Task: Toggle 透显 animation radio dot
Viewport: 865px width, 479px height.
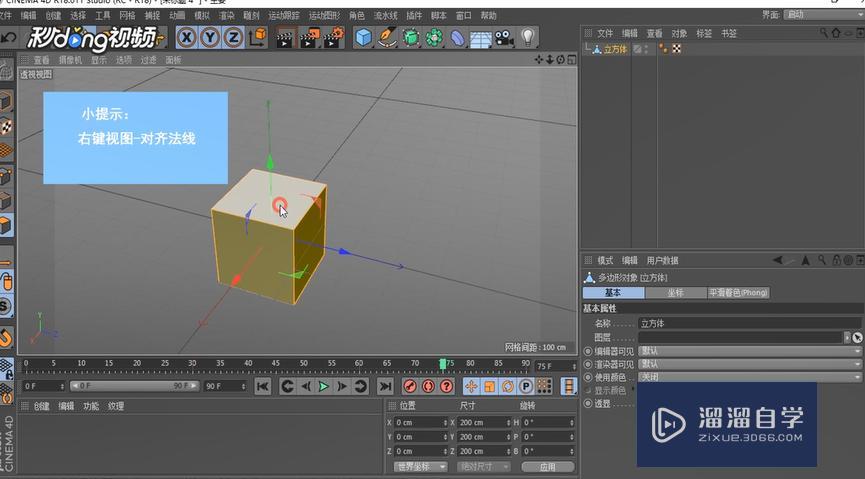Action: click(588, 404)
